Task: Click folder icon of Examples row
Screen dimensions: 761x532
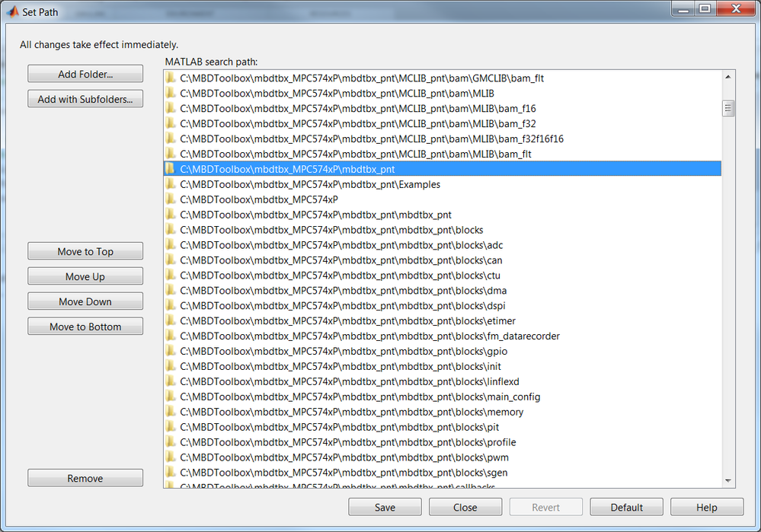Action: 170,183
